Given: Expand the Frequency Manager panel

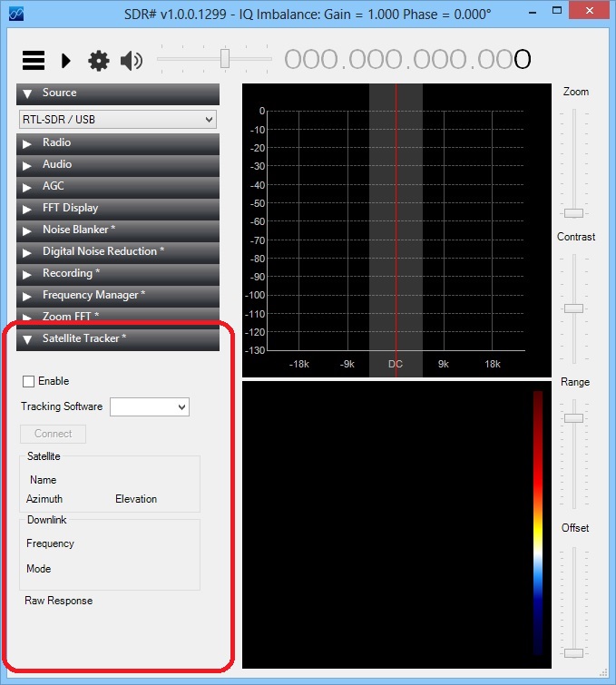Looking at the screenshot, I should 118,297.
